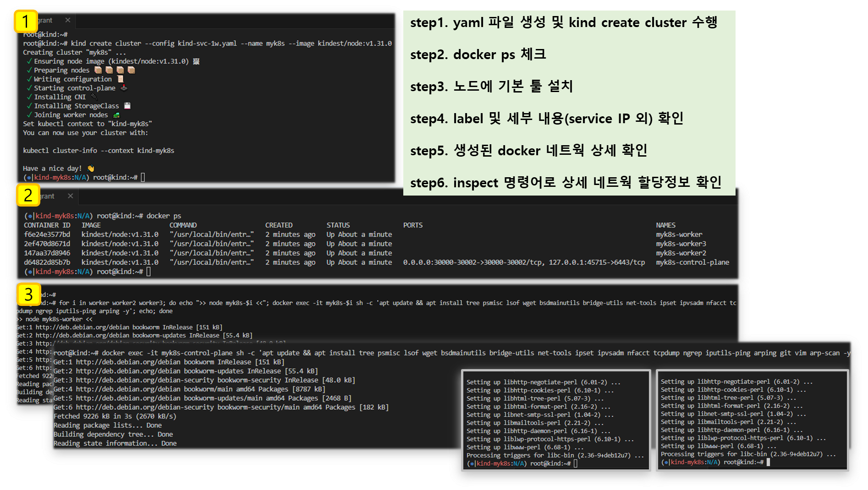Click the 'bookworm/main amd64 Packages [8787 kB]' line
Image resolution: width=868 pixels, height=490 pixels.
pyautogui.click(x=189, y=389)
